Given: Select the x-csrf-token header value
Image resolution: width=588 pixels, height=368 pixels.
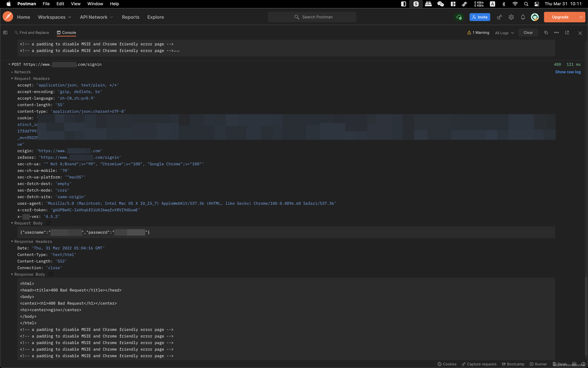Looking at the screenshot, I should coord(95,210).
